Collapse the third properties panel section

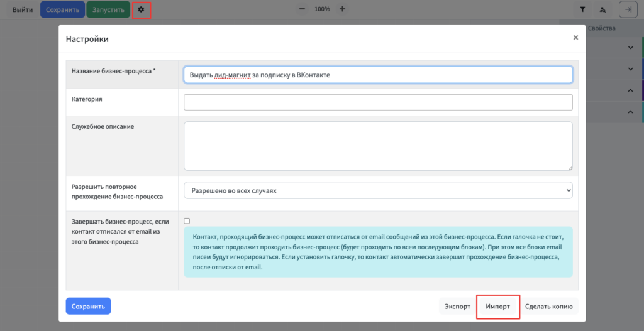[x=631, y=90]
